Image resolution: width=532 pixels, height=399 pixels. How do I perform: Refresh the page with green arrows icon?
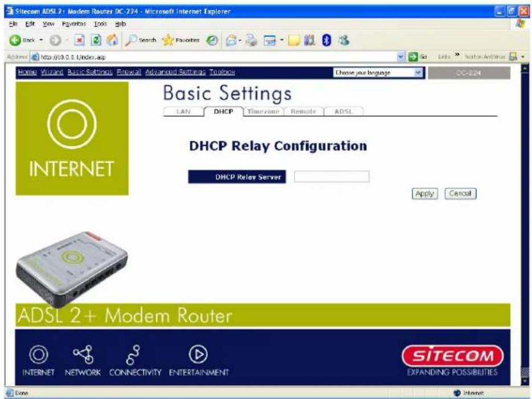(96, 40)
